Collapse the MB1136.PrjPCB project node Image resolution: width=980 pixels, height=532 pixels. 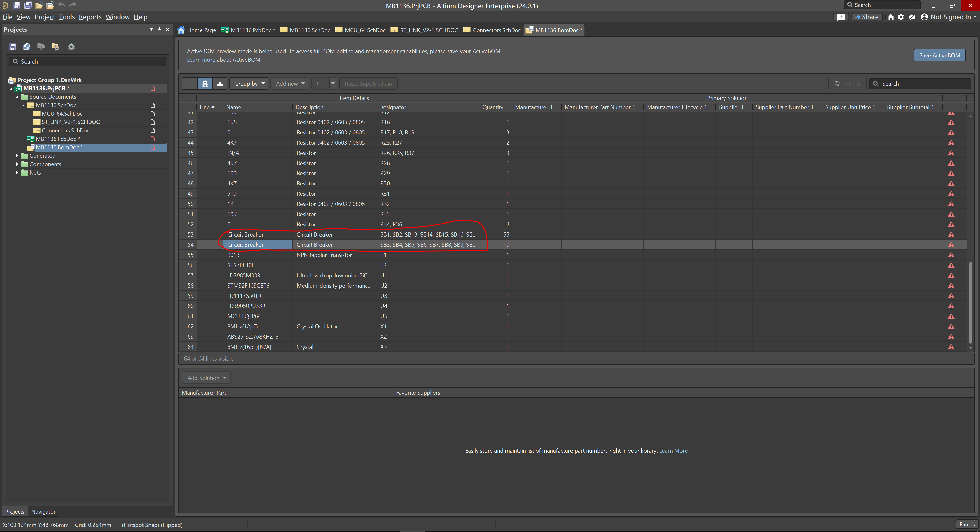coord(11,88)
